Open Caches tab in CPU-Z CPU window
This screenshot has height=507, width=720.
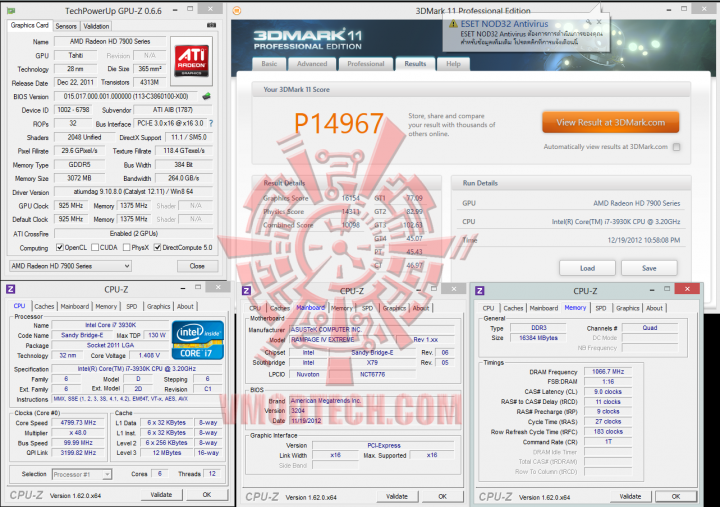44,306
